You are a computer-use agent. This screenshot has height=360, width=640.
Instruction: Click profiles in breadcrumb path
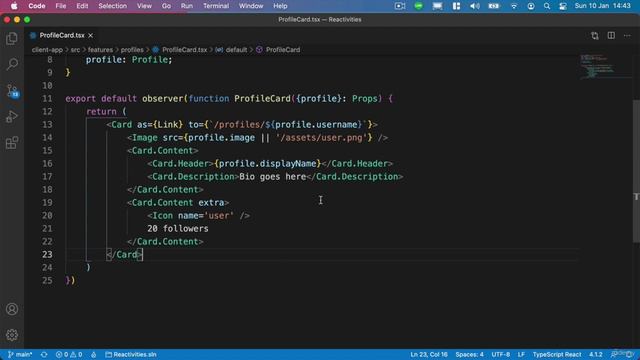pyautogui.click(x=132, y=50)
